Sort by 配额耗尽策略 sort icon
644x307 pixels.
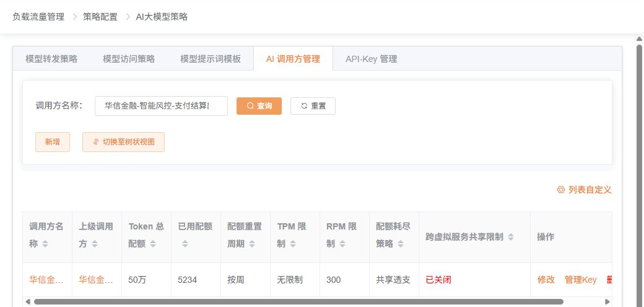[400, 244]
